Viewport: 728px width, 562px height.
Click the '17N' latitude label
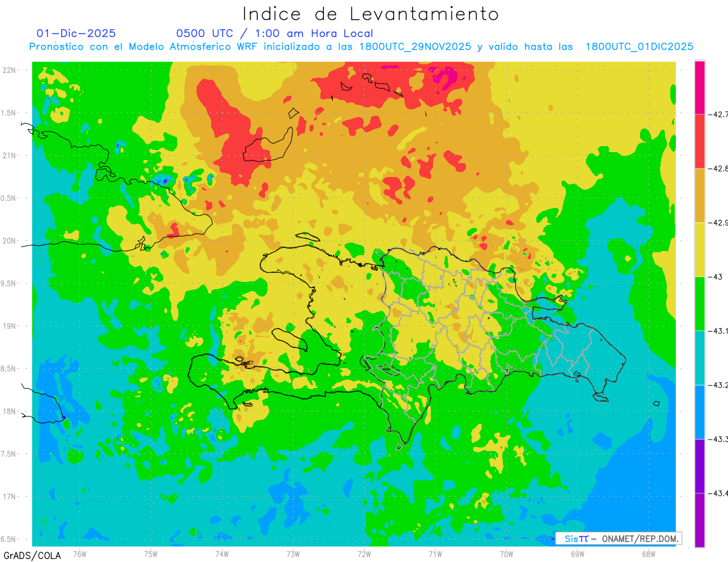[x=9, y=497]
